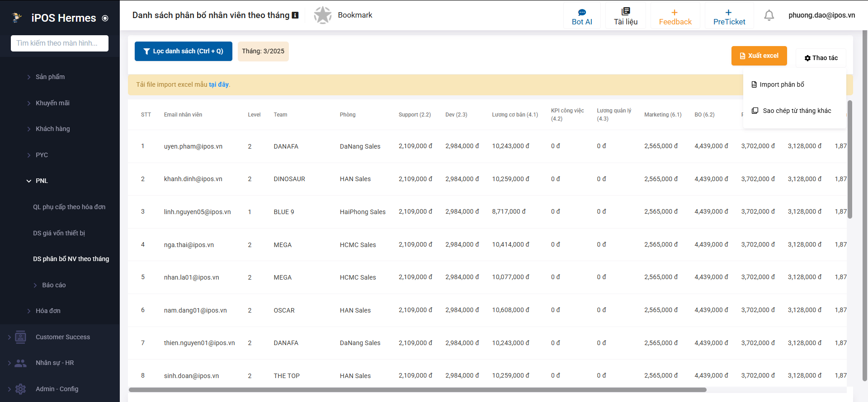Viewport: 868px width, 402px height.
Task: Click the Email nhân viên column header
Action: click(x=183, y=115)
